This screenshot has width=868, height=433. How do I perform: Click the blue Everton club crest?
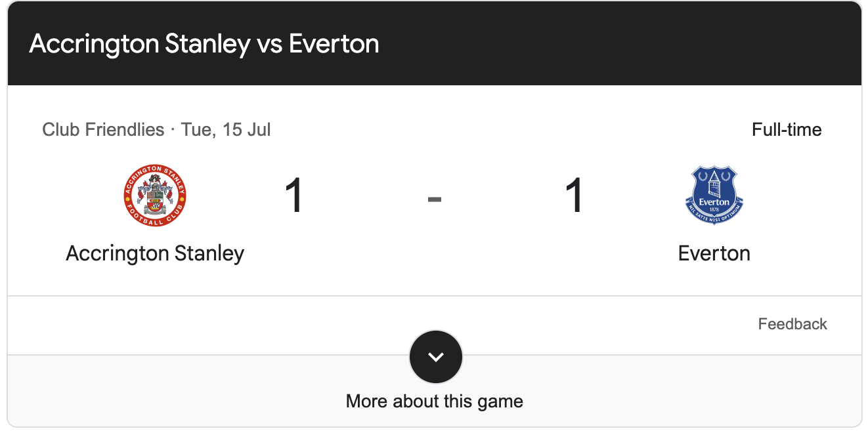[x=714, y=196]
